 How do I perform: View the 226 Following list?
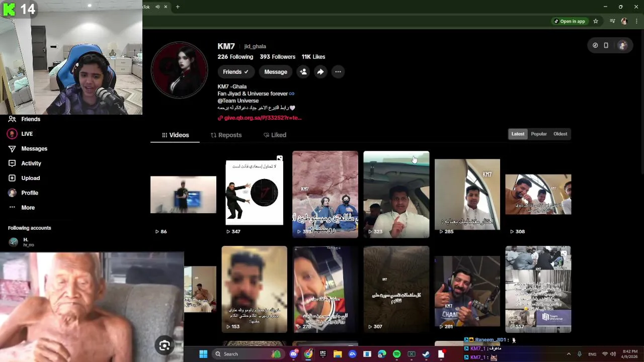point(235,57)
